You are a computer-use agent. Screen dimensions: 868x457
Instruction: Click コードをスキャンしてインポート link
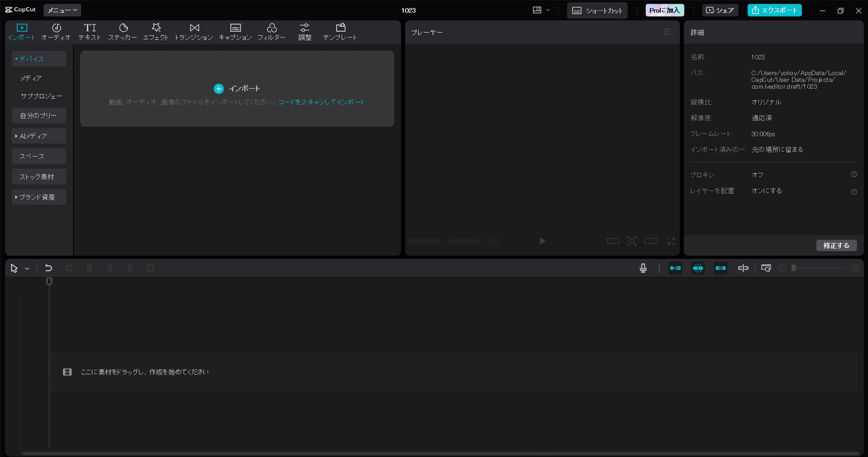[321, 102]
